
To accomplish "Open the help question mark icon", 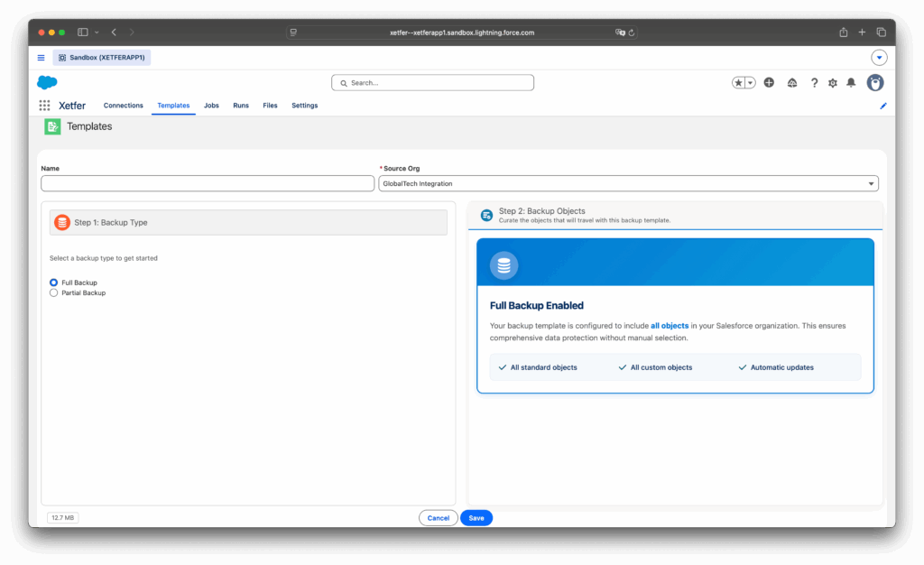I will tap(814, 83).
